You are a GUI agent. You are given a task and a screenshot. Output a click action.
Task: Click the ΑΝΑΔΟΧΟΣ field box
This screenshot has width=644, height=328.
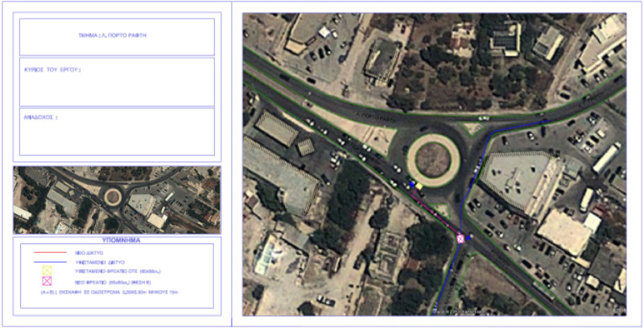point(117,131)
